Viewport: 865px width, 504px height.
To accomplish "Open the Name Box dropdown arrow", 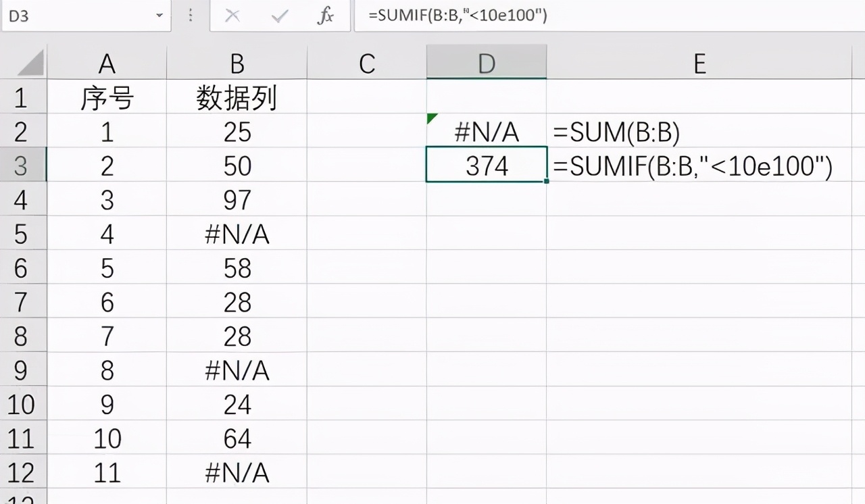I will pyautogui.click(x=160, y=16).
